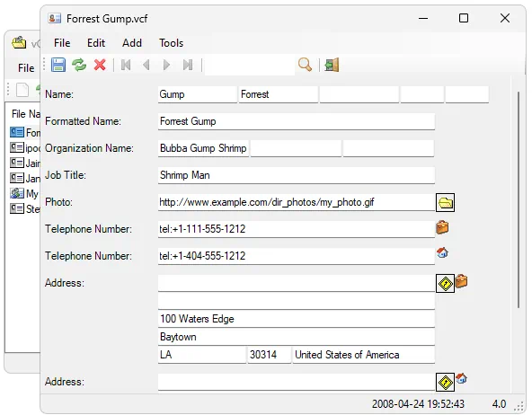Image resolution: width=532 pixels, height=415 pixels.
Task: Click map sign icon of first Address
Action: [445, 284]
